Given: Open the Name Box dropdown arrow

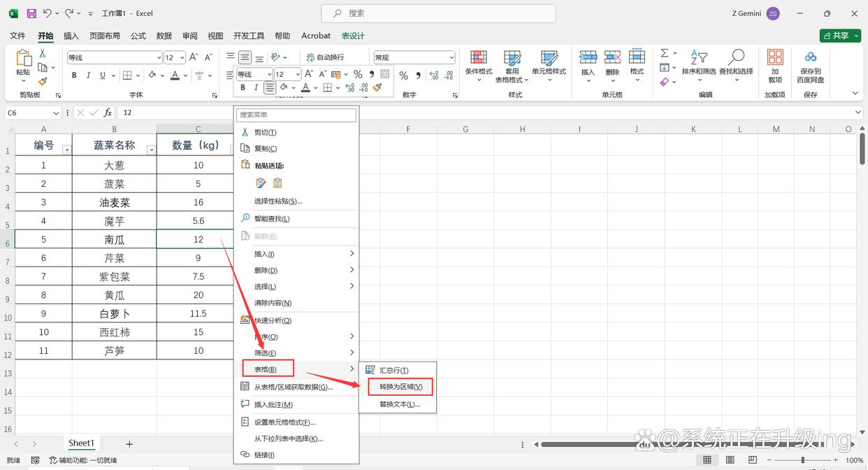Looking at the screenshot, I should tap(57, 113).
